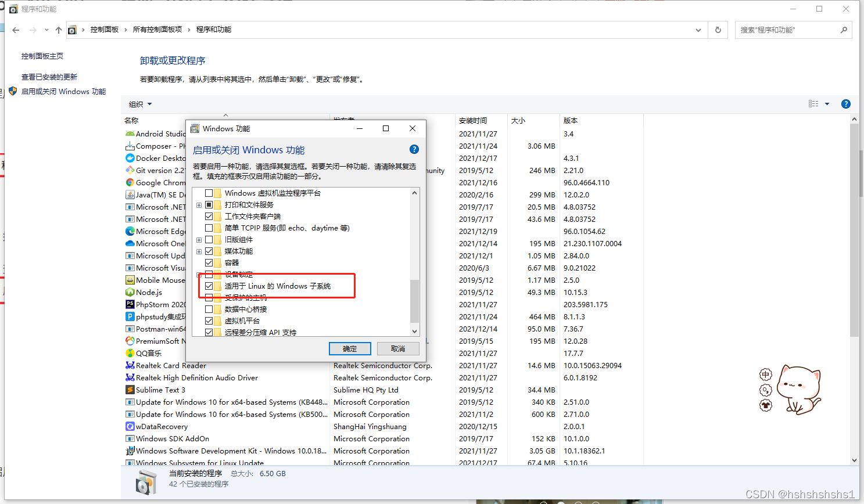Click the program list vertical scrollbar

854,229
